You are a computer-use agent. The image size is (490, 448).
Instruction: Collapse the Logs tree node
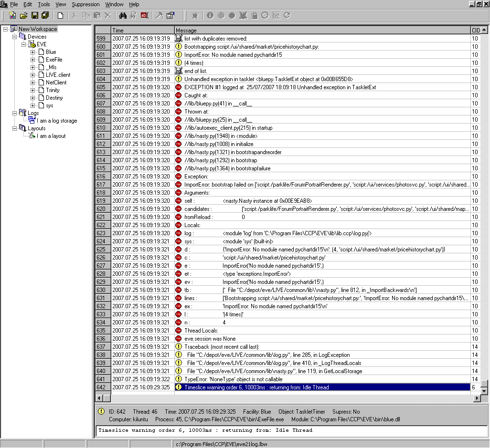click(14, 114)
